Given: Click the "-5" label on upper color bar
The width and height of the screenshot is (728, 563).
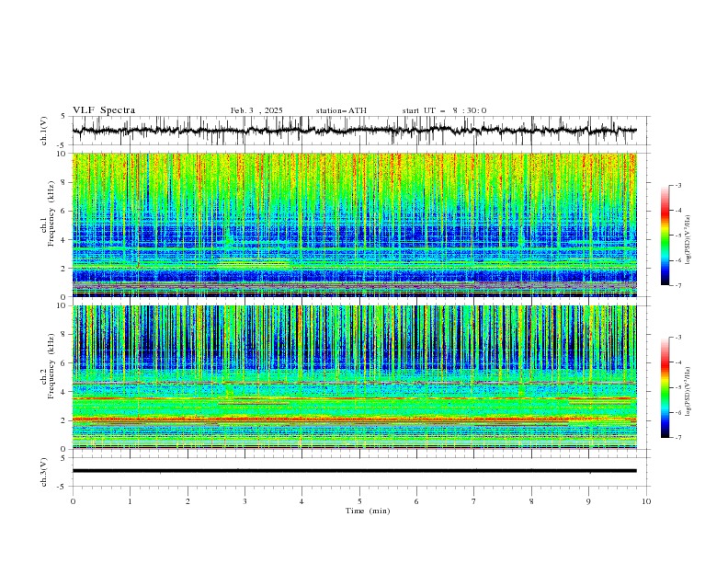Looking at the screenshot, I should (x=677, y=236).
